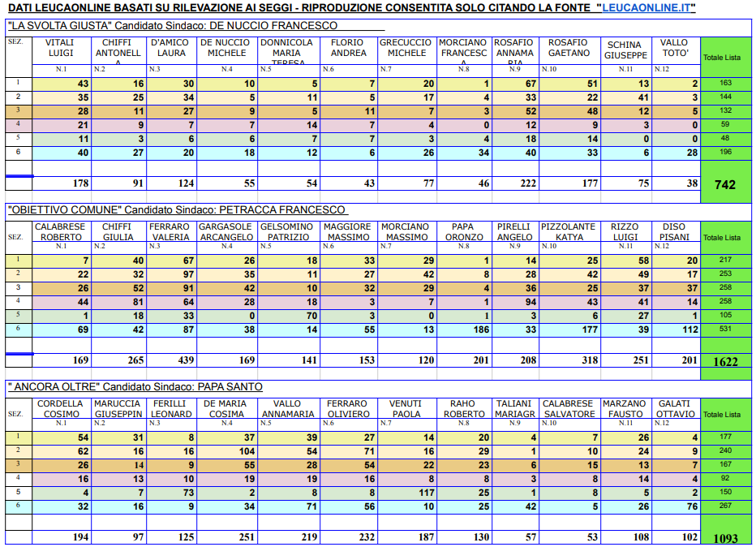Click the PAPA ORONZO column header

pos(463,232)
